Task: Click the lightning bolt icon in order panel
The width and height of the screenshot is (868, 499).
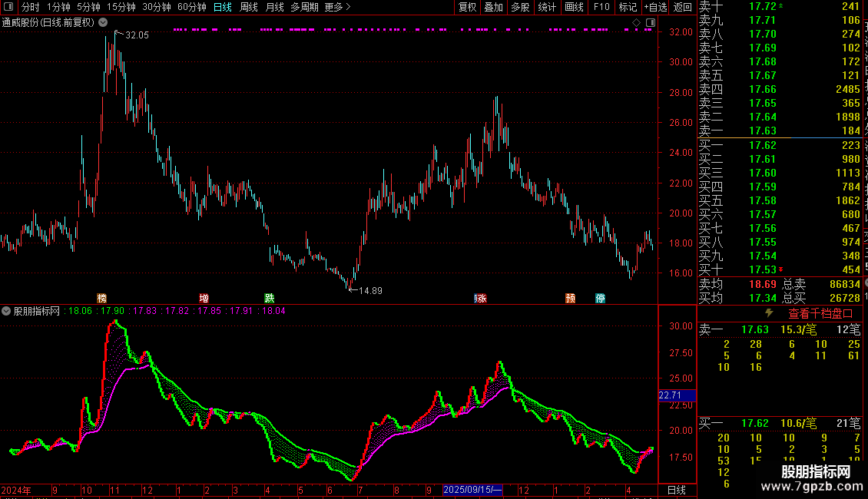Action: click(x=769, y=313)
